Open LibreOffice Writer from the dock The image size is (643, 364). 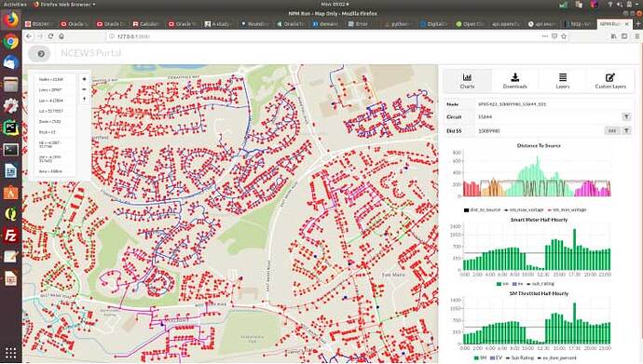pyautogui.click(x=10, y=171)
